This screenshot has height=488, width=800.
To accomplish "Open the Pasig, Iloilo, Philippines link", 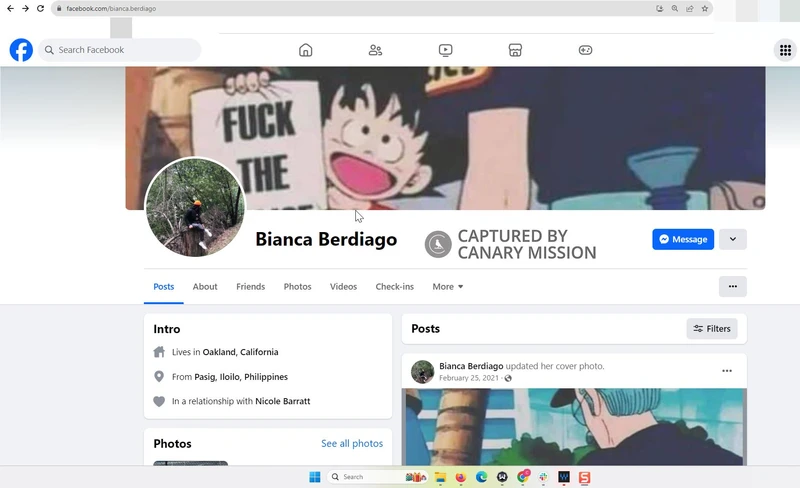I will pos(241,377).
